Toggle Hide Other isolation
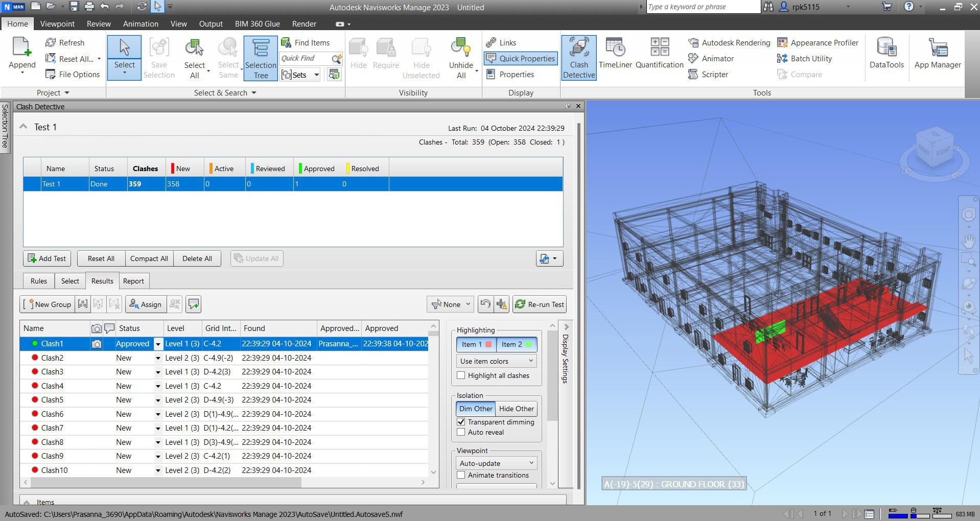Viewport: 980px width, 521px height. pyautogui.click(x=517, y=409)
